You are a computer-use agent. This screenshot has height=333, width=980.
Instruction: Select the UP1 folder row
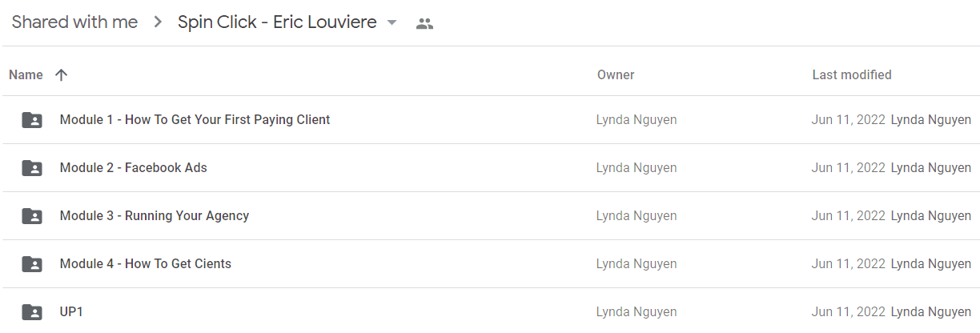490,311
